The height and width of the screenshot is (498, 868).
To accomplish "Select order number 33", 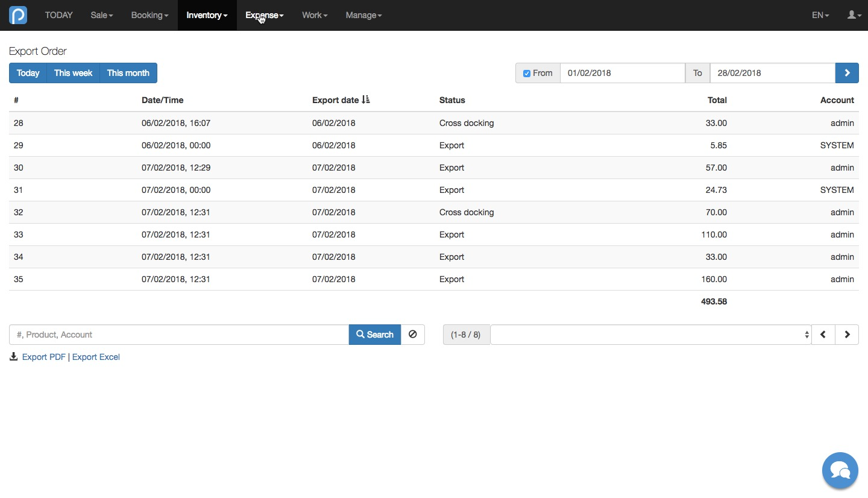I will [19, 235].
